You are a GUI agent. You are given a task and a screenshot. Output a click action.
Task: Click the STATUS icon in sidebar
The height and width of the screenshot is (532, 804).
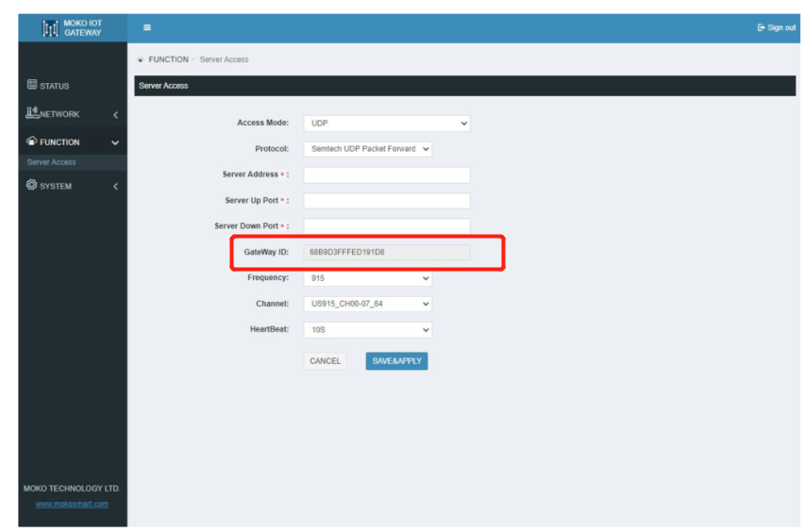click(31, 86)
